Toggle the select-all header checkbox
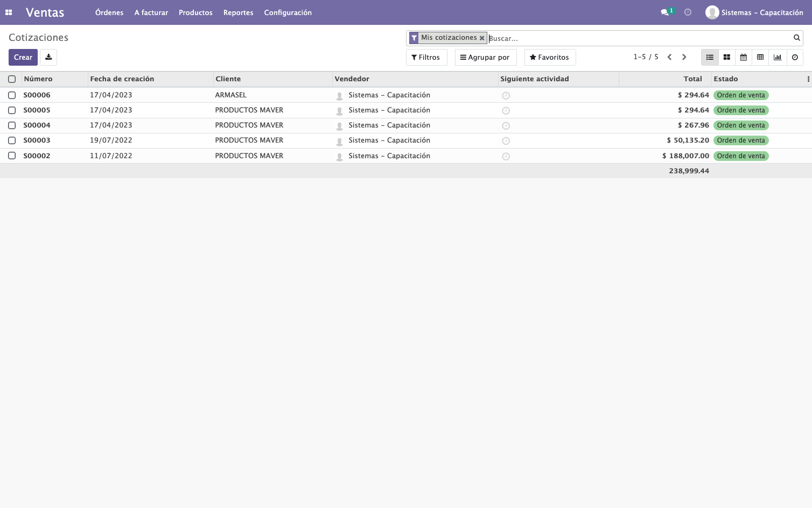 pos(12,79)
